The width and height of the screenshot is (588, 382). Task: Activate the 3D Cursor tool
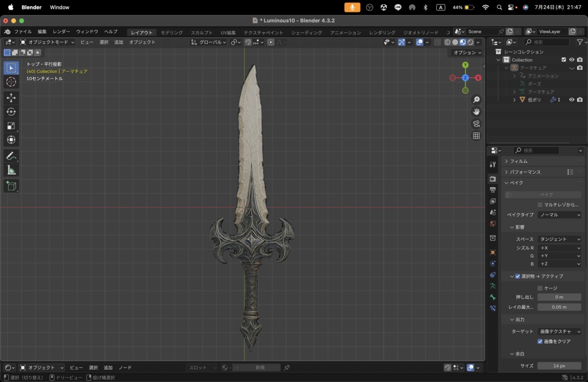[11, 82]
